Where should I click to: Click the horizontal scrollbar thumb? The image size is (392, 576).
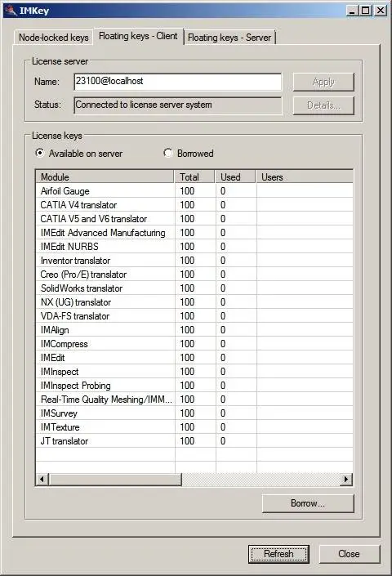coord(115,479)
